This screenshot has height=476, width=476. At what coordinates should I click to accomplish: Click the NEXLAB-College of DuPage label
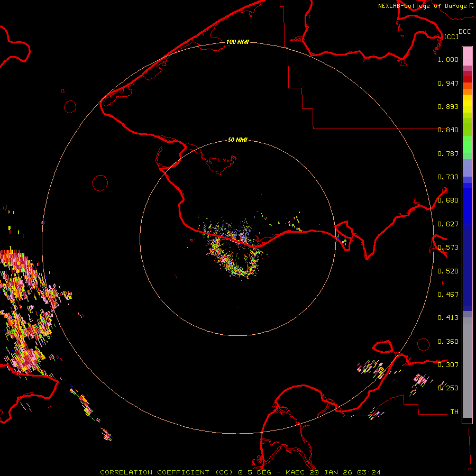(x=422, y=6)
